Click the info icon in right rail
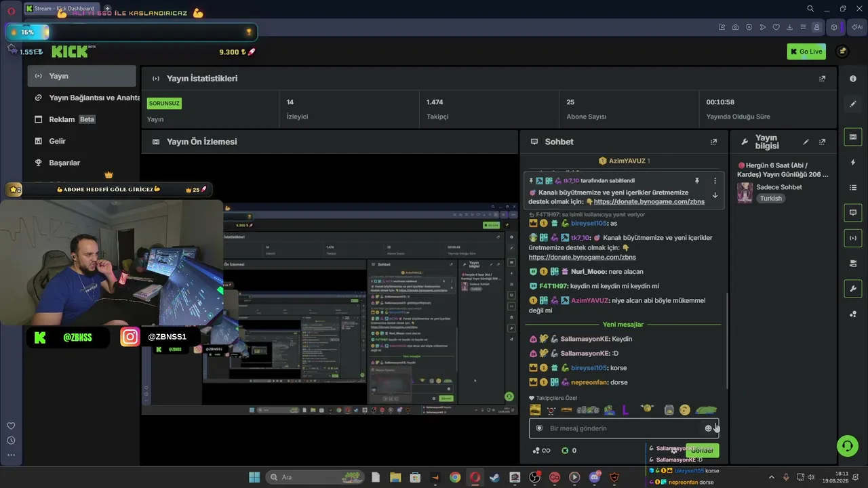868x488 pixels. [x=853, y=79]
